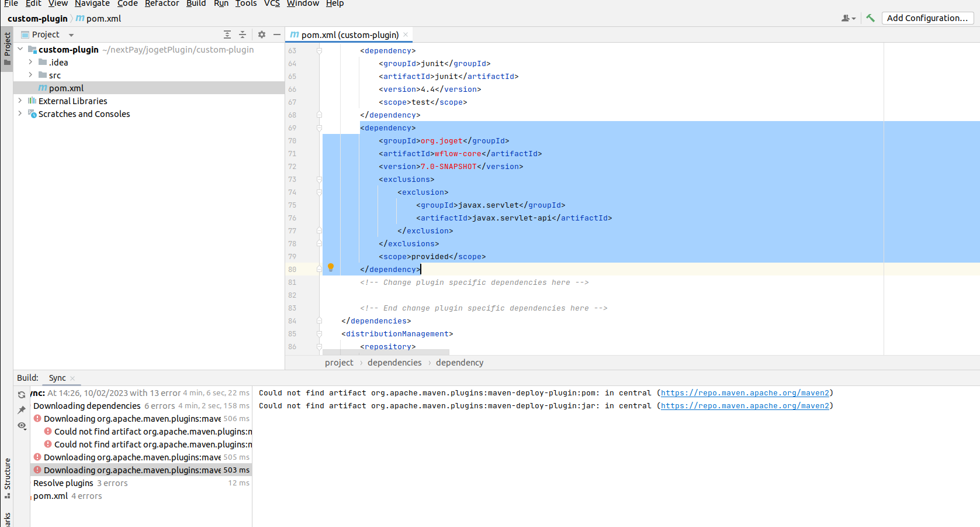Open the Edit menu
This screenshot has height=527, width=980.
point(33,4)
